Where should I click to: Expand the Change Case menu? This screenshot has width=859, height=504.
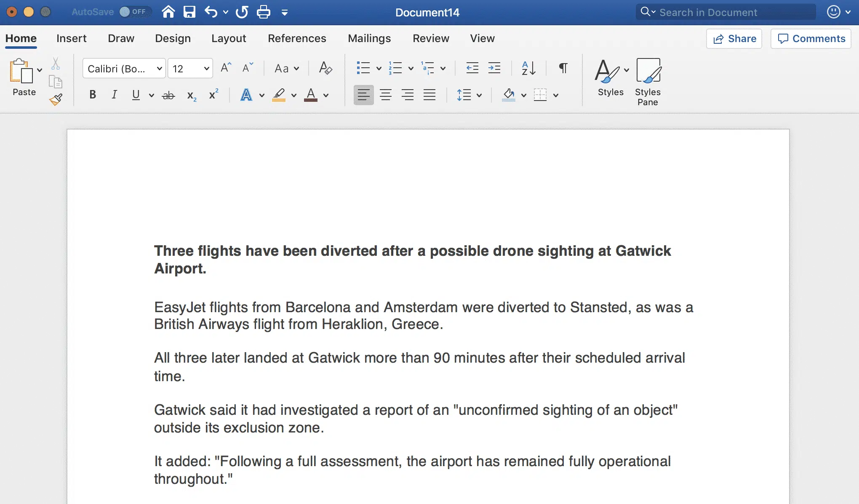(287, 69)
